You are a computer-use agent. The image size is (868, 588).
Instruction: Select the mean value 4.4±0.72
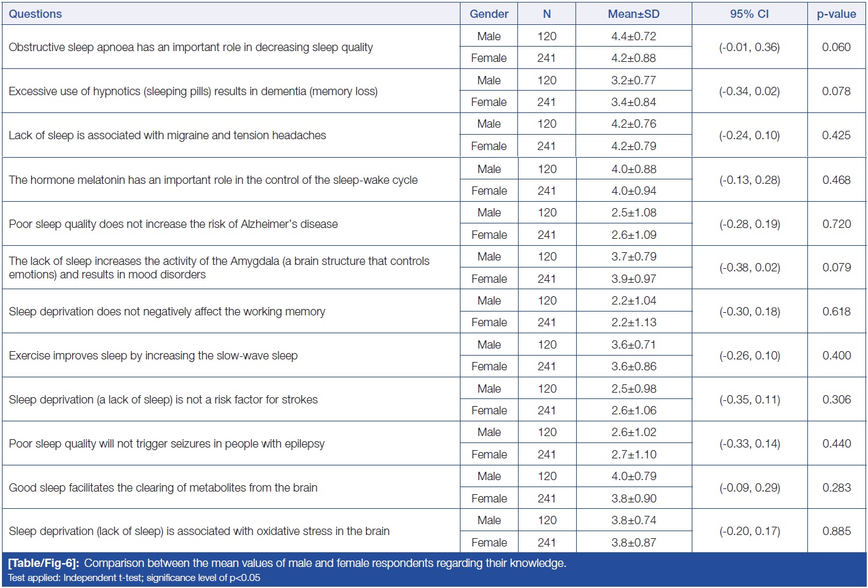tap(633, 36)
